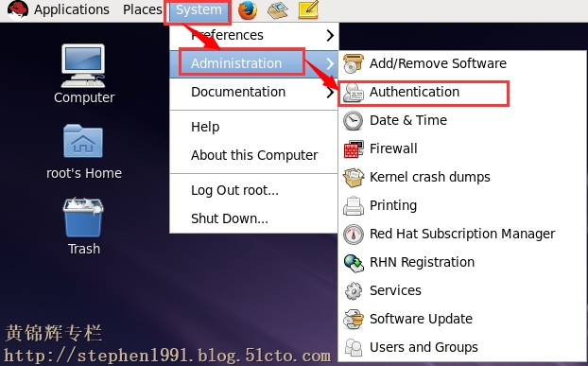588x366 pixels.
Task: Select Documentation in System menu
Action: (254, 92)
